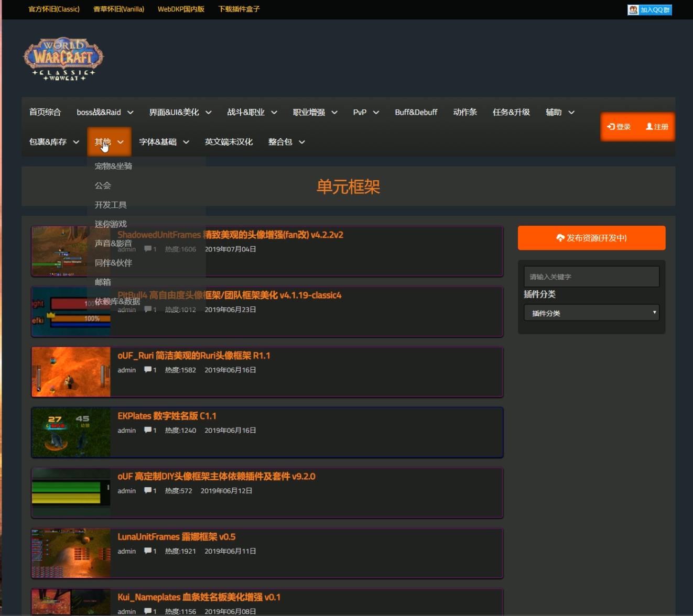Select 同伴&伙伴 from submenu
693x616 pixels.
(113, 263)
